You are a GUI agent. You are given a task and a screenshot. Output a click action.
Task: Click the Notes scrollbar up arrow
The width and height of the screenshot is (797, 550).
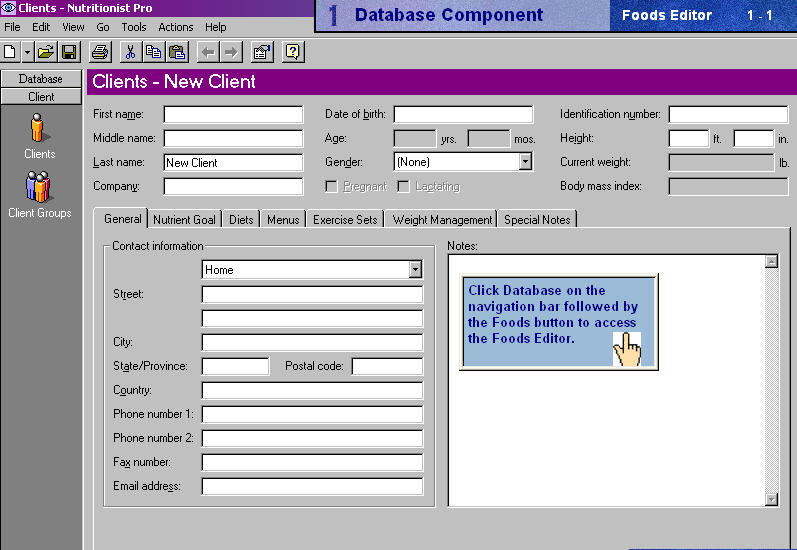[772, 262]
